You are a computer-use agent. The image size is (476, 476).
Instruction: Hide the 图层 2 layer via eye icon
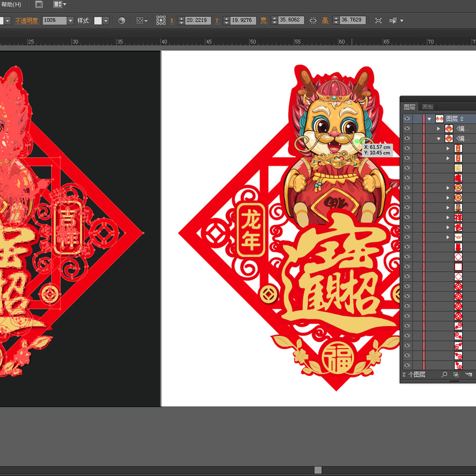(x=407, y=118)
